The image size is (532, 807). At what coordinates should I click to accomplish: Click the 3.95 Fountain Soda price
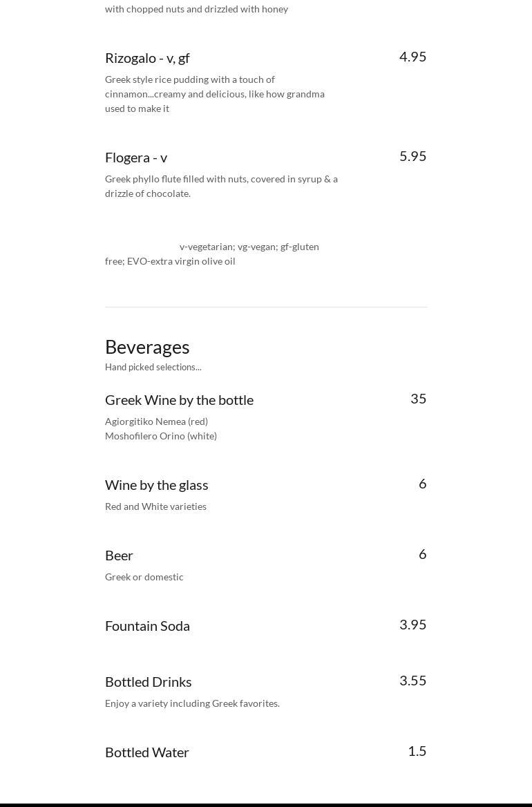coord(412,625)
